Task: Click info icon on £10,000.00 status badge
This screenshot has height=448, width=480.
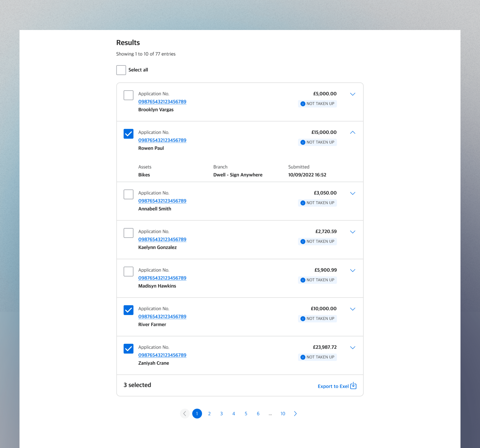Action: point(303,319)
